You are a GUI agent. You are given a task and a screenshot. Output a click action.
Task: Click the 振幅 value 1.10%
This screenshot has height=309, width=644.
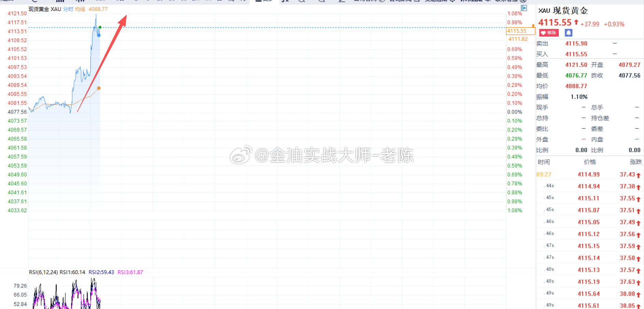pyautogui.click(x=579, y=97)
